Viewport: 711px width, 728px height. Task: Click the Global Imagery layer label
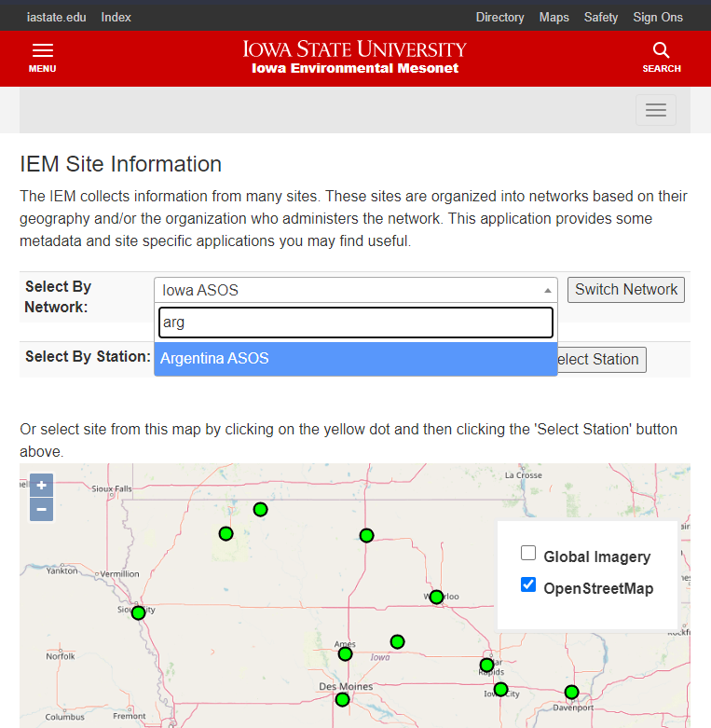click(x=596, y=556)
